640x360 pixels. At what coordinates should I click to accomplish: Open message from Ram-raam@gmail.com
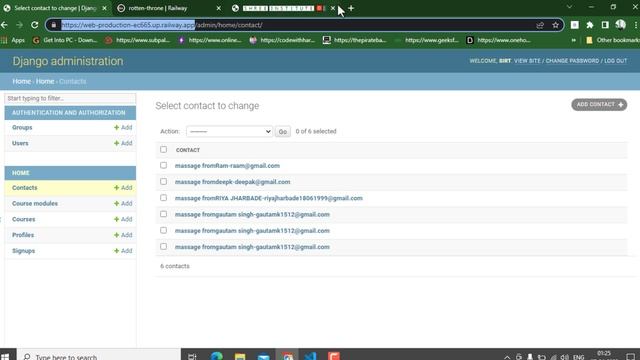pos(227,166)
